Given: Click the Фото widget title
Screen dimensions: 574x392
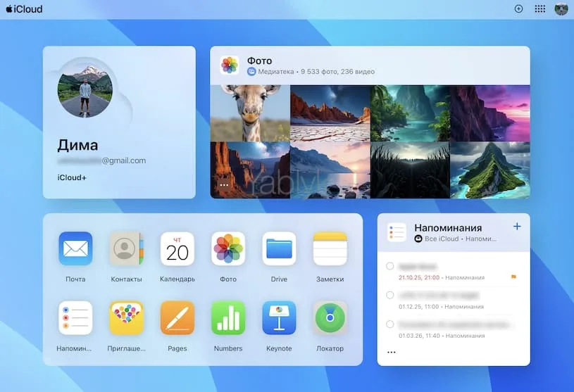Looking at the screenshot, I should click(260, 61).
